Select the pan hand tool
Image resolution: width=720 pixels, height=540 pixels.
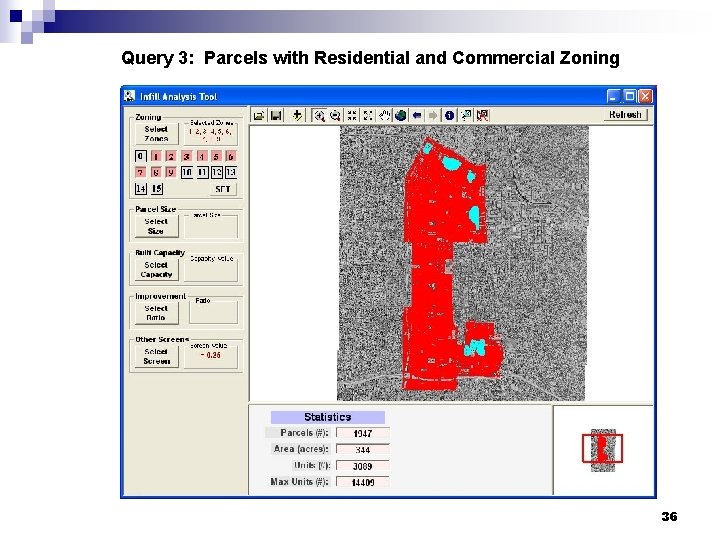(384, 115)
